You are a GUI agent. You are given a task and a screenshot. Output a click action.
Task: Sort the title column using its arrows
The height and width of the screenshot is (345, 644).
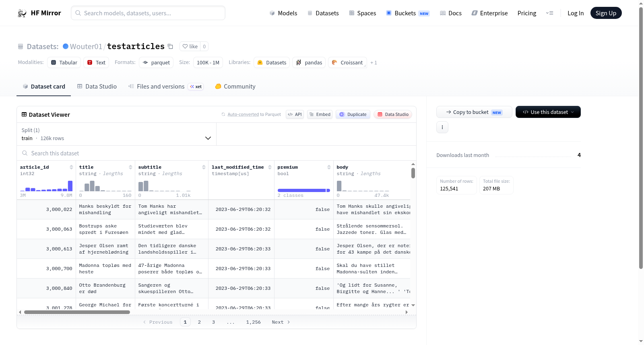pyautogui.click(x=130, y=167)
